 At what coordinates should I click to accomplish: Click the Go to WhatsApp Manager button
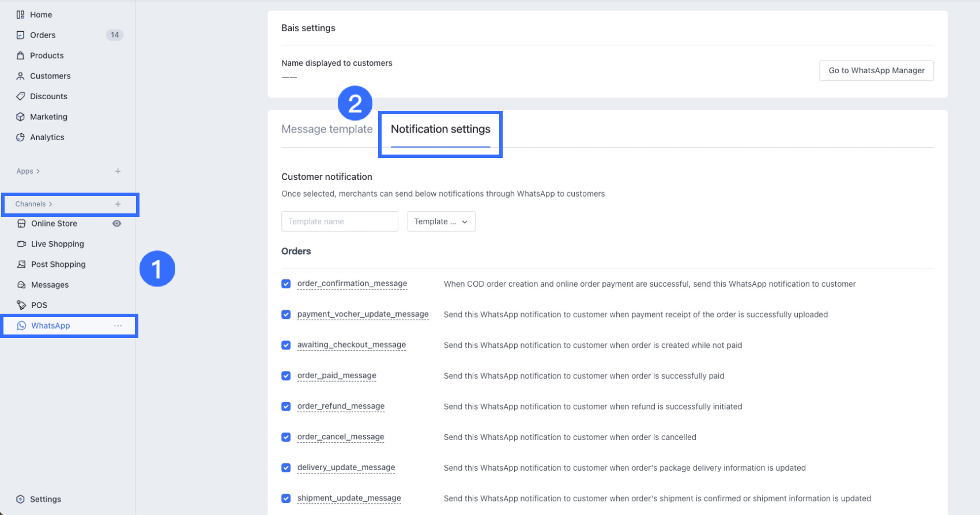point(876,70)
